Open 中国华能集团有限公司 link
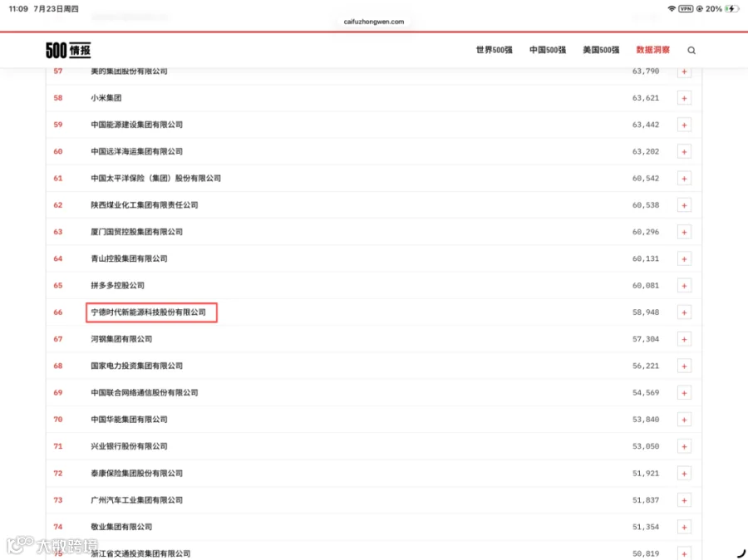This screenshot has height=560, width=748. pos(129,420)
